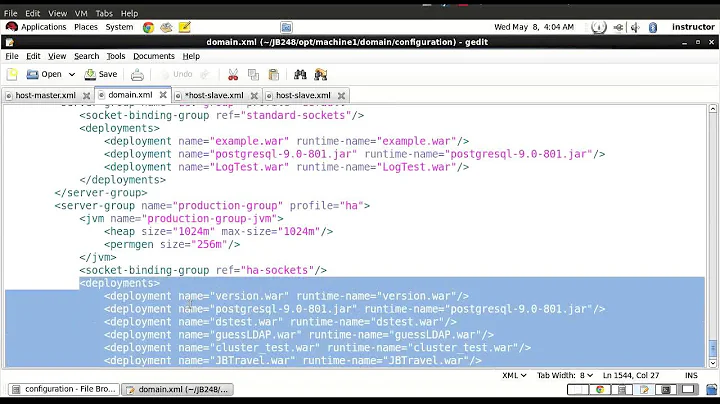Click the volume speaker icon
The height and width of the screenshot is (404, 720).
coord(636,28)
